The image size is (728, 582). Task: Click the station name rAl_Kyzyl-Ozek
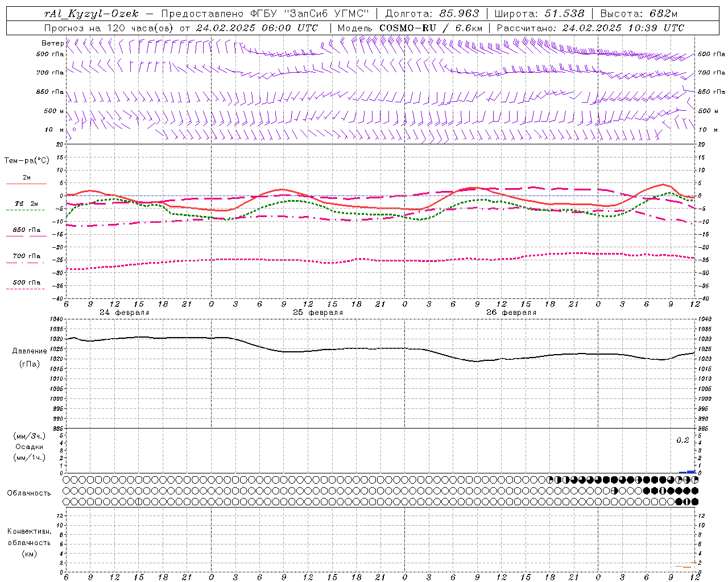point(91,14)
